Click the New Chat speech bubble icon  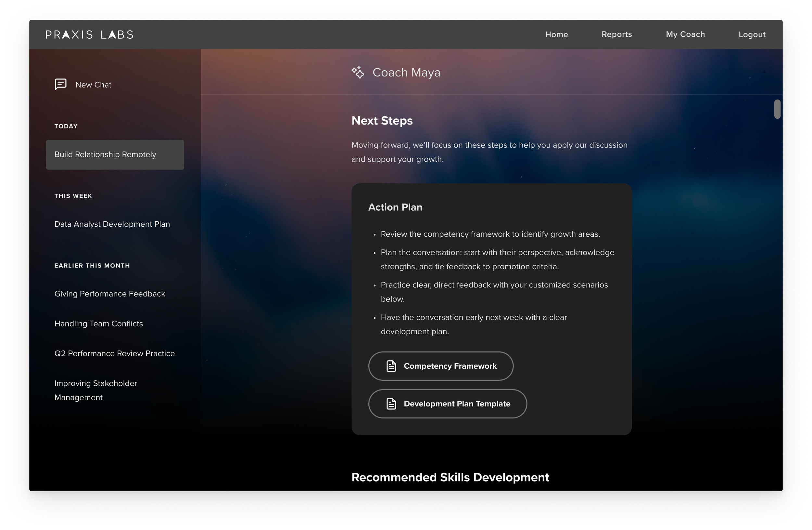60,84
